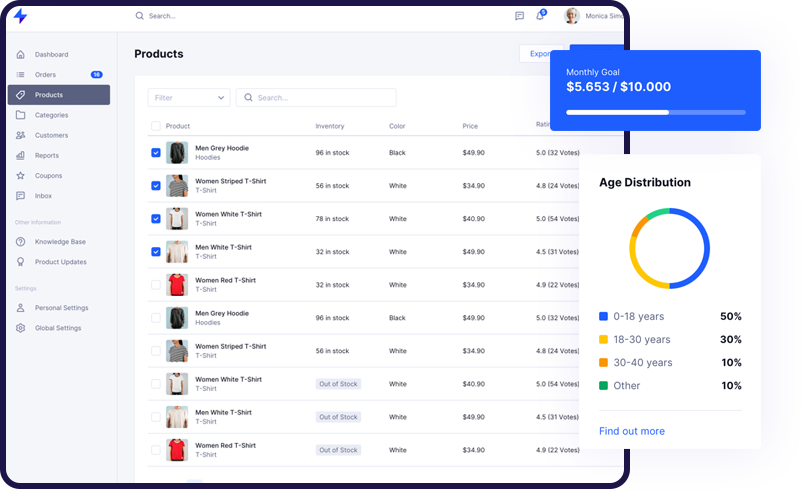Uncheck the first Women White T-Shirt row
This screenshot has height=499, width=811.
point(156,219)
